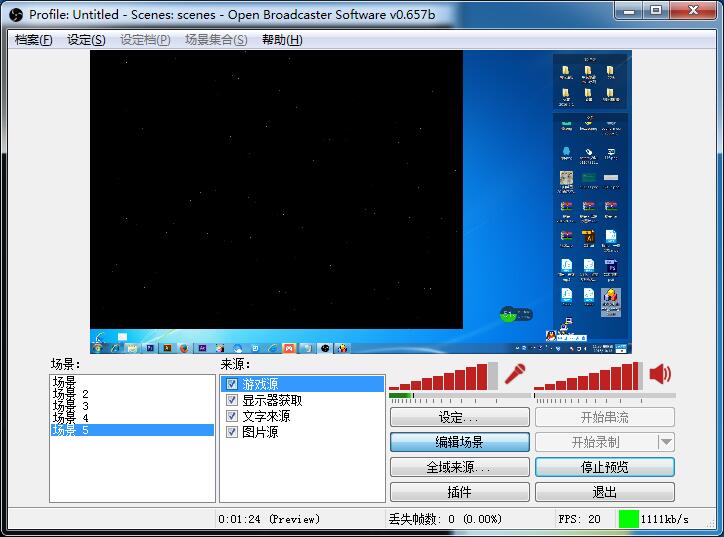
Task: Uncheck the 显示器获取 source checkbox
Action: [x=232, y=400]
